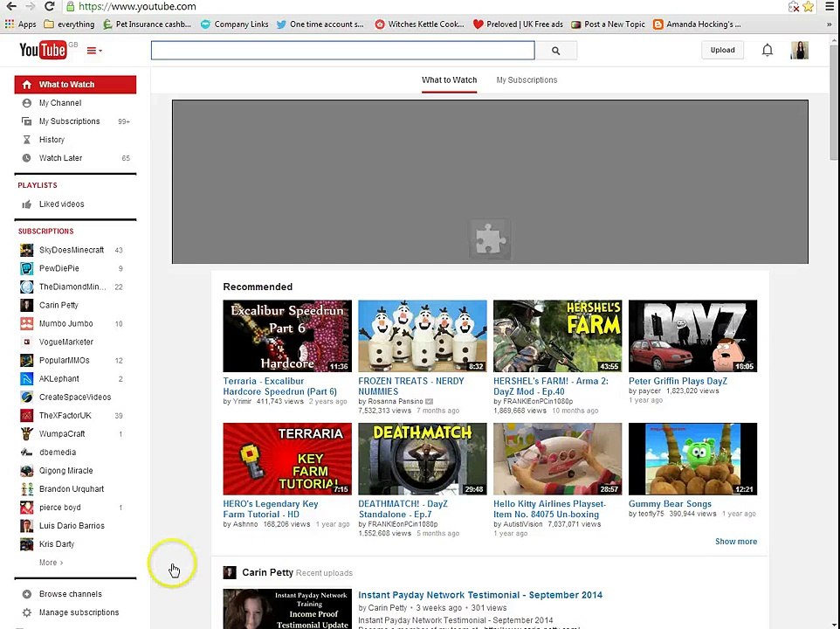Image resolution: width=840 pixels, height=629 pixels.
Task: Open HERSHEL's FARM Arma 2 title link
Action: (x=551, y=386)
